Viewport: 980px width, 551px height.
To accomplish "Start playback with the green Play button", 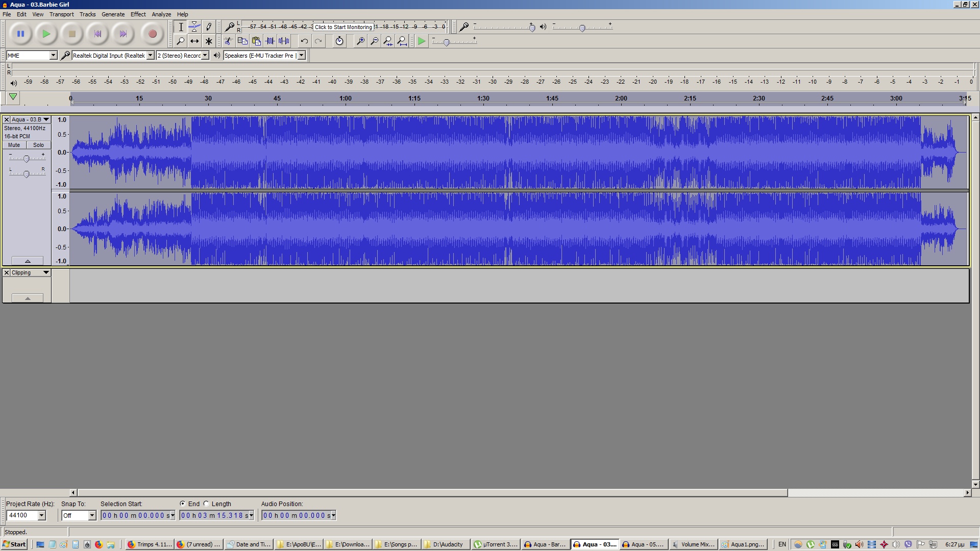I will pyautogui.click(x=46, y=34).
